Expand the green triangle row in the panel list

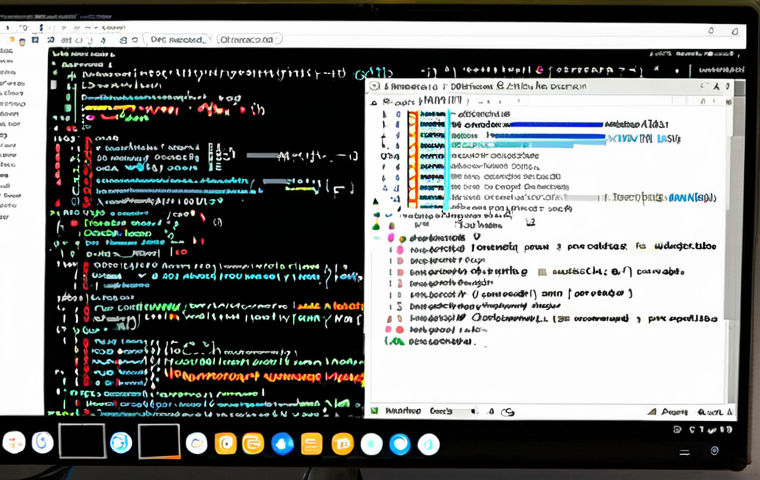pos(377,201)
